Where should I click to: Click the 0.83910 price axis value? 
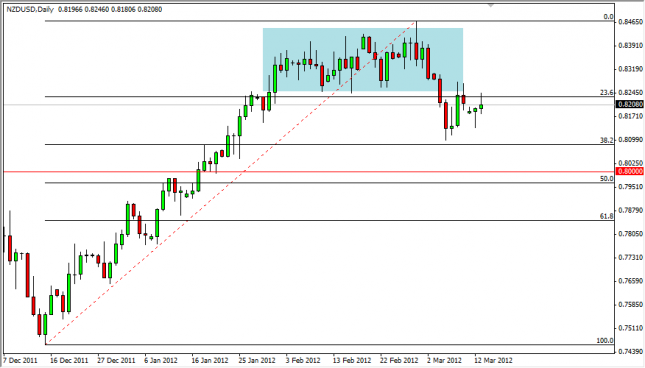click(630, 45)
